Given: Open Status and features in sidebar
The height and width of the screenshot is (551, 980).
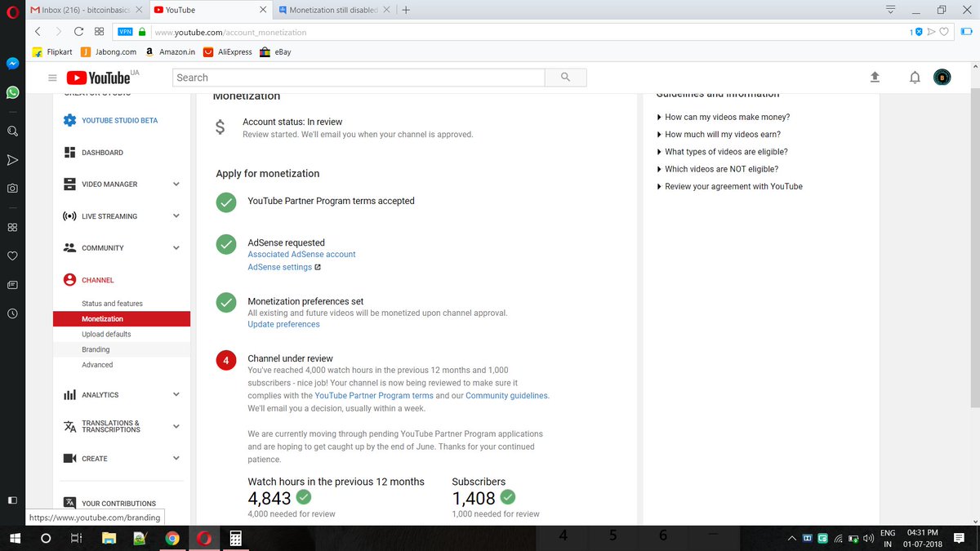Looking at the screenshot, I should [x=112, y=304].
